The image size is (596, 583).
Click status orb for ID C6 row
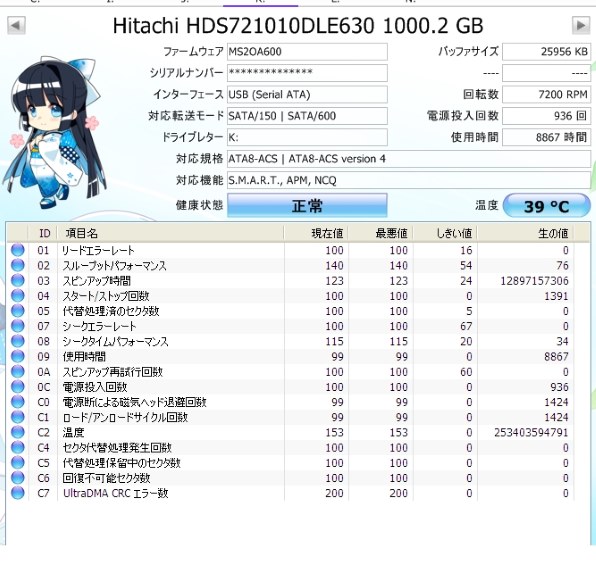pos(17,478)
